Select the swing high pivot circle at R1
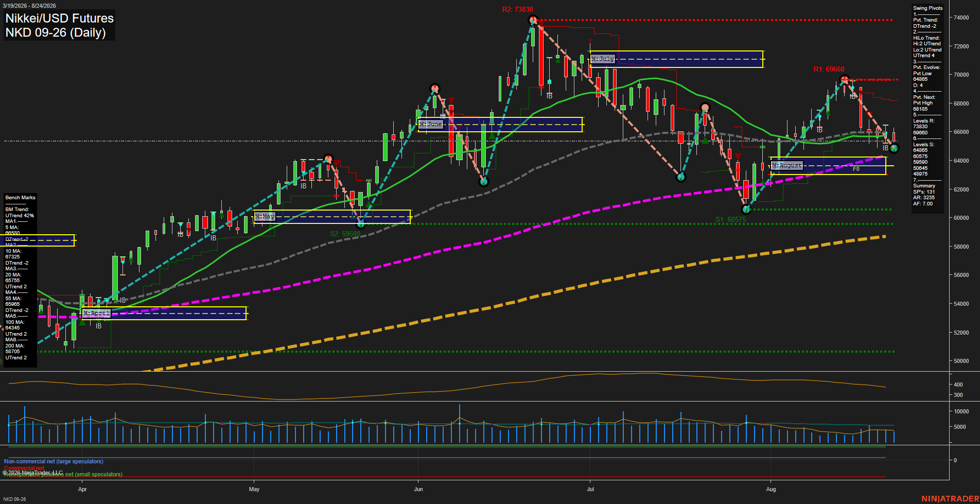This screenshot has height=504, width=980. click(x=844, y=79)
